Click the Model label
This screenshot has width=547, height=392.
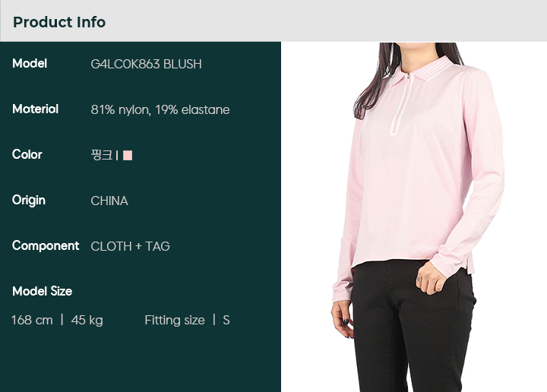click(30, 64)
